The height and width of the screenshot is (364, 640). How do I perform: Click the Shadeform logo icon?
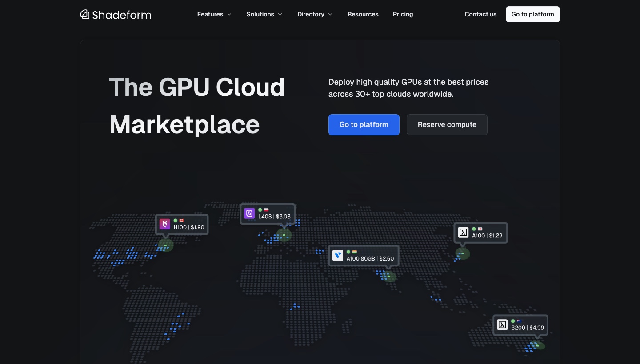pos(84,15)
